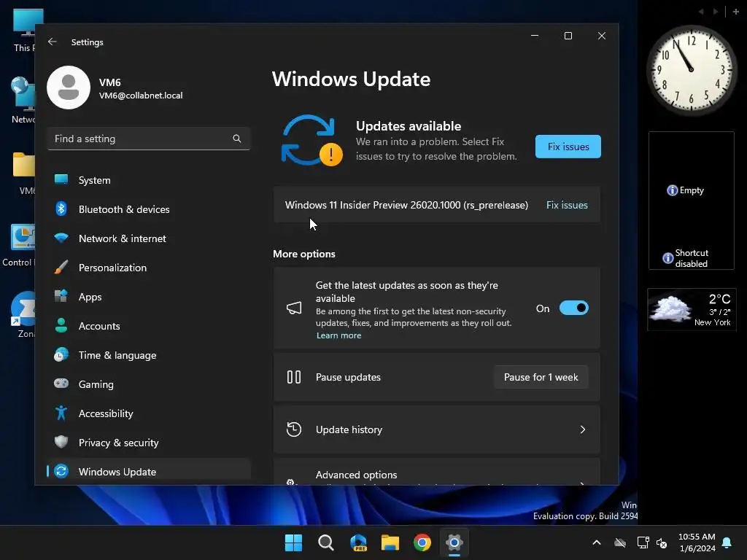Screen dimensions: 747x560
Task: Turn off Get the latest updates toggle
Action: tap(573, 308)
